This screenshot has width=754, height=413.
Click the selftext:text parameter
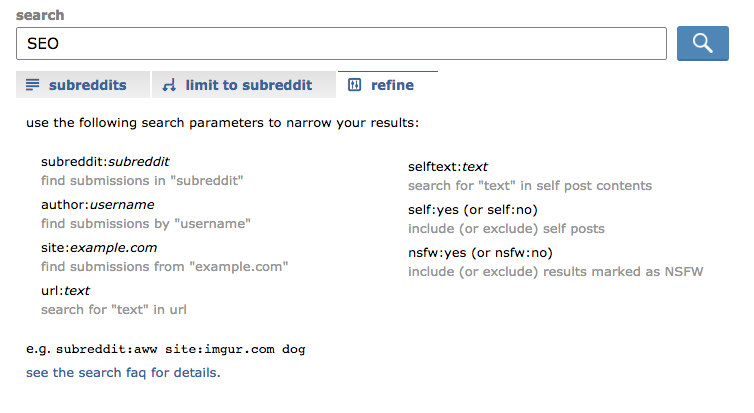pyautogui.click(x=448, y=167)
